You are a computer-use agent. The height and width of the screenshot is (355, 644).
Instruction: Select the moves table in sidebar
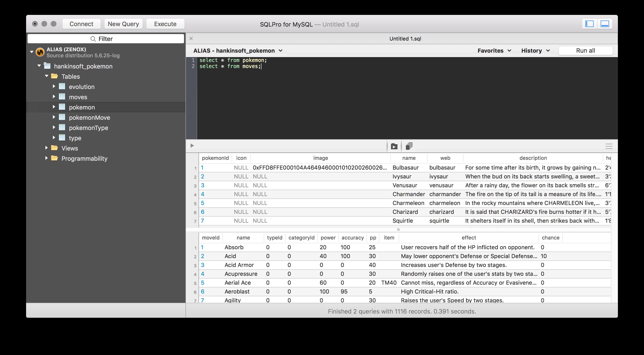click(x=78, y=97)
